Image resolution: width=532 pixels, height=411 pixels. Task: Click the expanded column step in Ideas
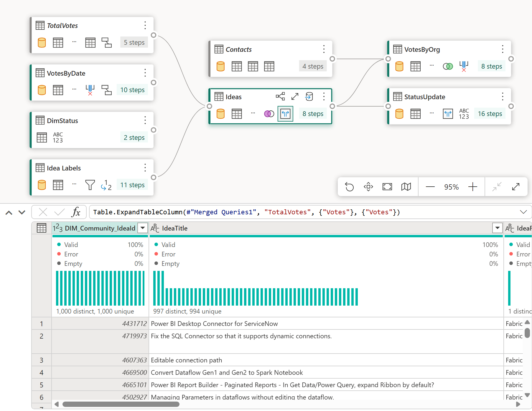point(285,114)
